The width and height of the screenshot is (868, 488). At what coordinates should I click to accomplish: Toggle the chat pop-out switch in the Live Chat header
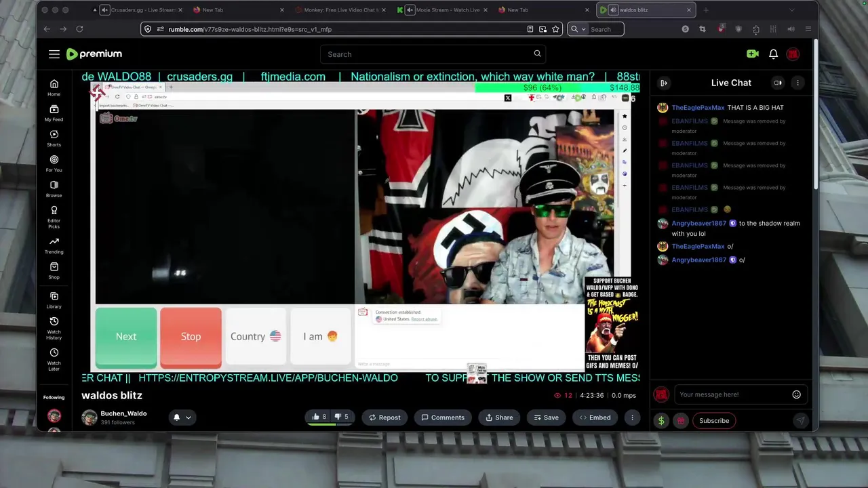[778, 83]
